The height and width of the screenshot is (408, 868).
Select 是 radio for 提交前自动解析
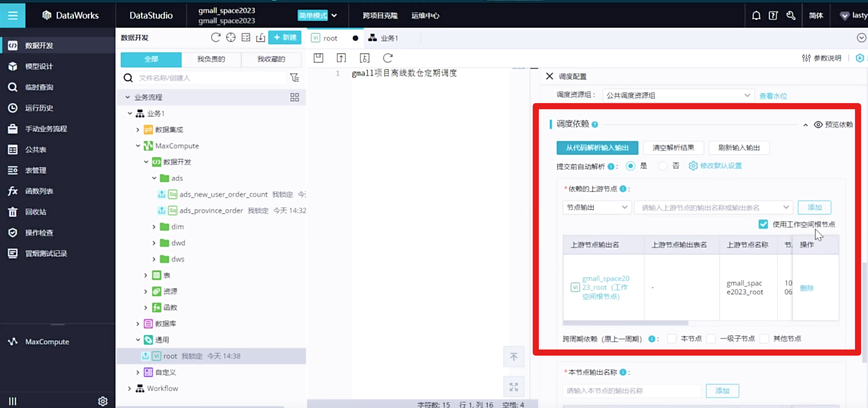pos(630,166)
